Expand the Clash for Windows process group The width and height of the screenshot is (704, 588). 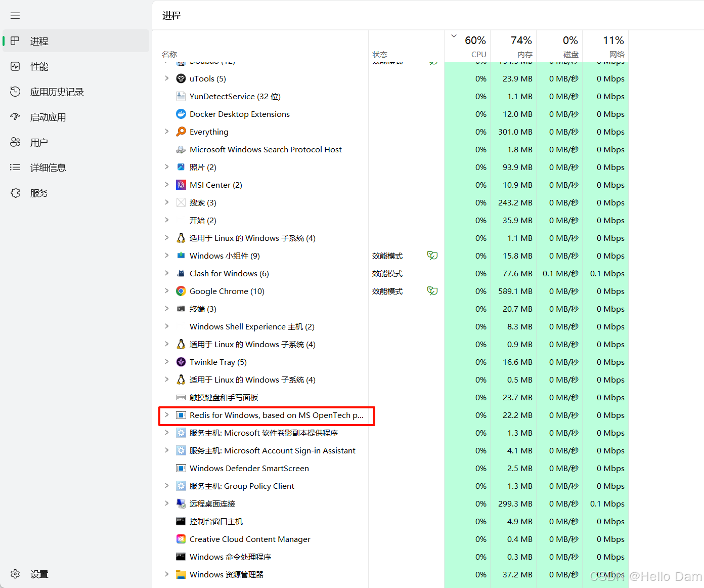click(x=167, y=273)
